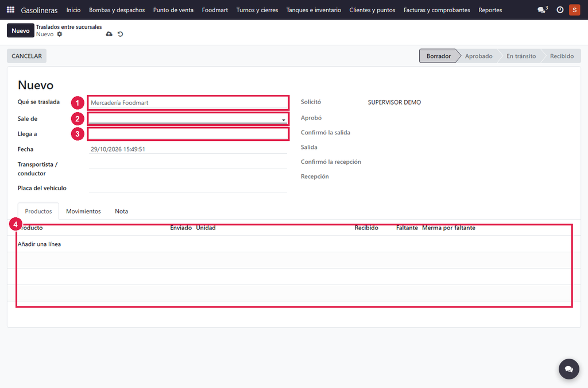Focus the Llega a input field
Viewport: 588px width, 388px height.
coord(188,134)
